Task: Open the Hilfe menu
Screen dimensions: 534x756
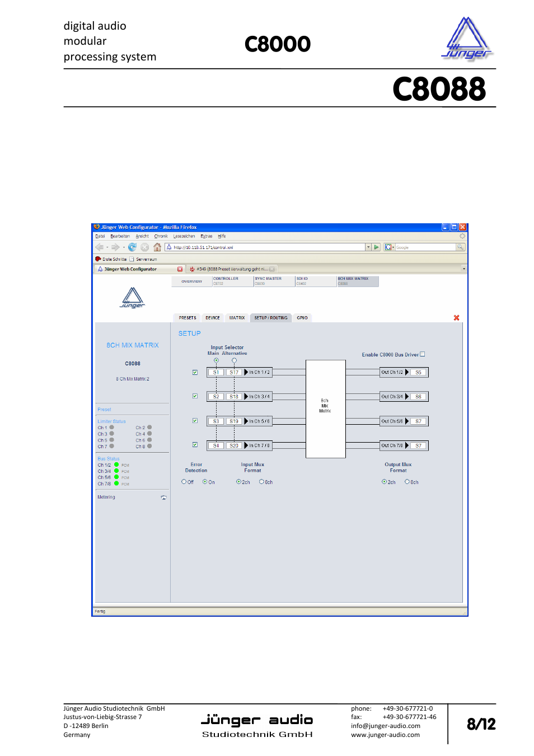Action: [222, 236]
